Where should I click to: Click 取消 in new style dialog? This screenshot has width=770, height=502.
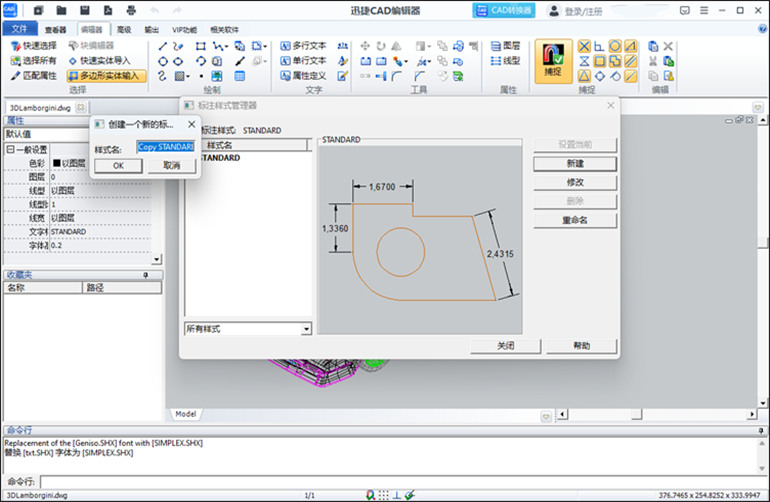(171, 166)
